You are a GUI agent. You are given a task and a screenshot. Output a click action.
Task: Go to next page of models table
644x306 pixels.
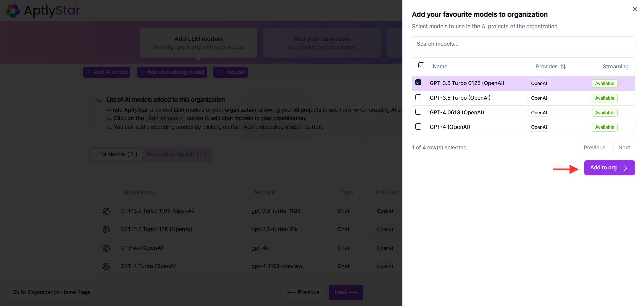tap(624, 148)
